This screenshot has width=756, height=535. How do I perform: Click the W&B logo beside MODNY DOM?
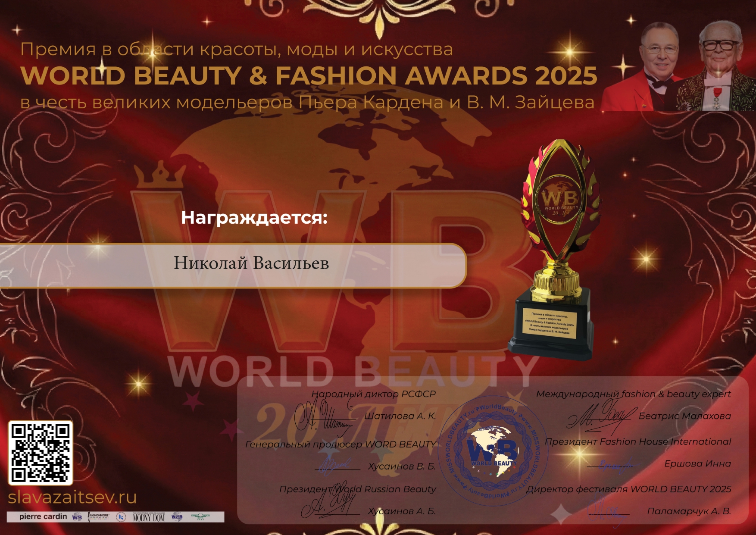[x=177, y=517]
